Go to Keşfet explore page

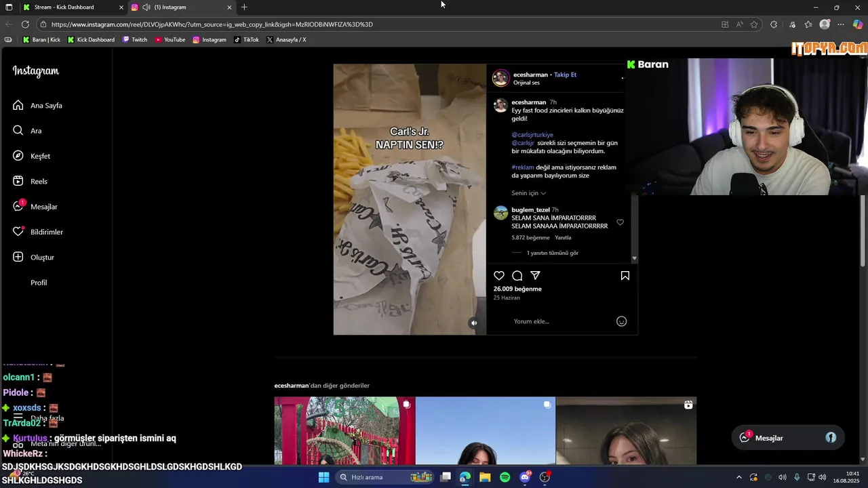31,156
